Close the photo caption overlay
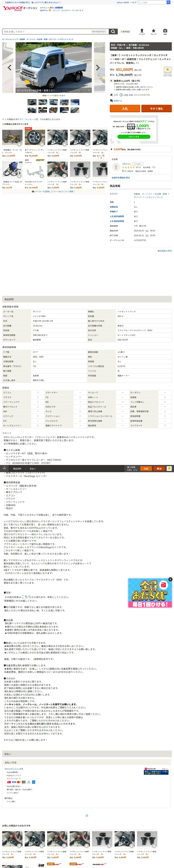 pos(89,90)
